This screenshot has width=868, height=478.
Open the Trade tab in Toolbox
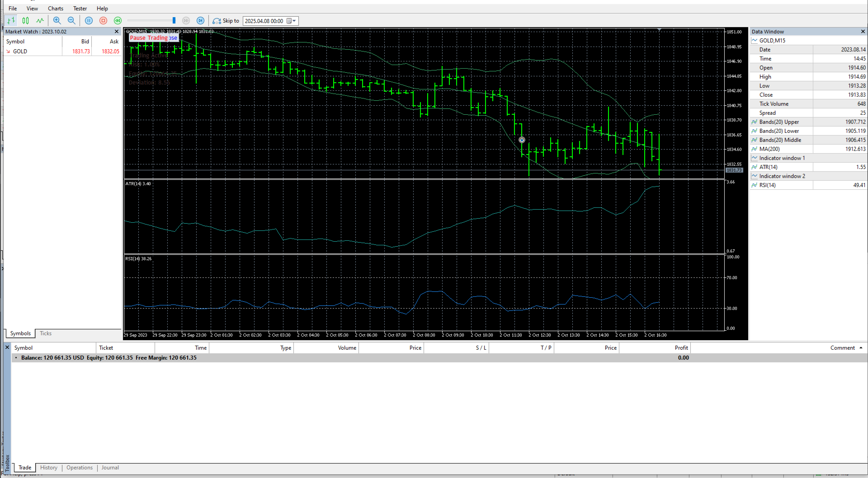(25, 468)
